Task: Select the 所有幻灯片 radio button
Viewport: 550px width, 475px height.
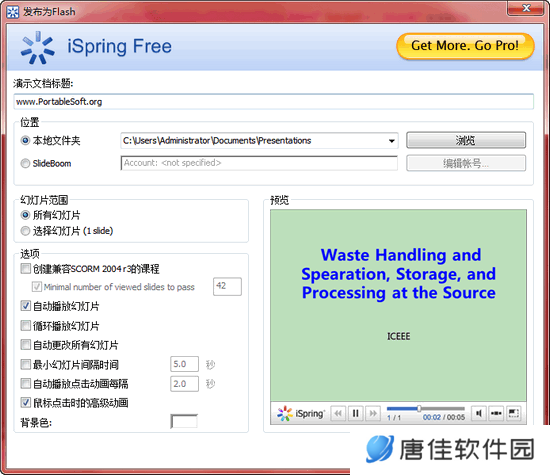Action: click(x=25, y=215)
